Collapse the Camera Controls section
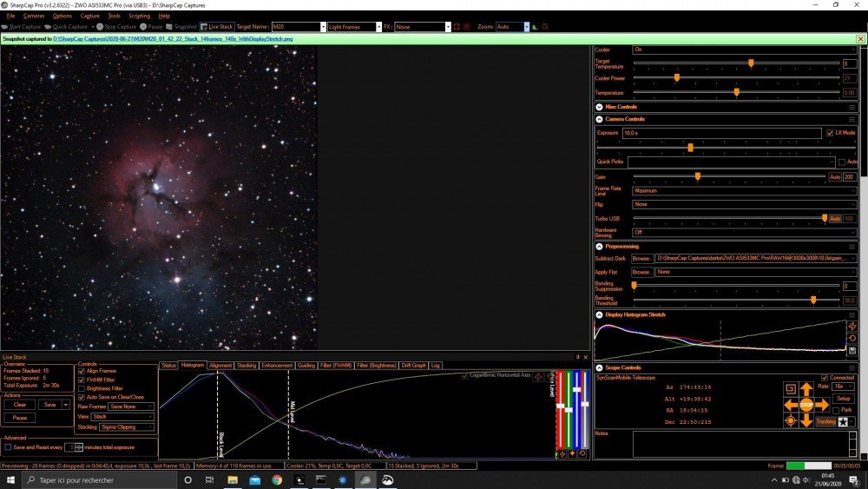This screenshot has width=868, height=489. pos(599,119)
